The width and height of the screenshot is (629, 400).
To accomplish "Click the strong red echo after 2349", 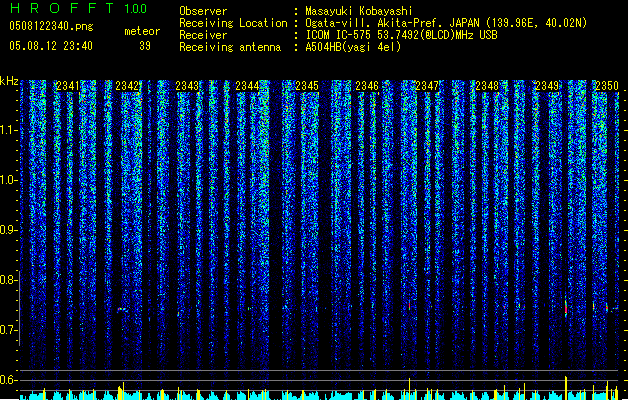I will tap(566, 309).
